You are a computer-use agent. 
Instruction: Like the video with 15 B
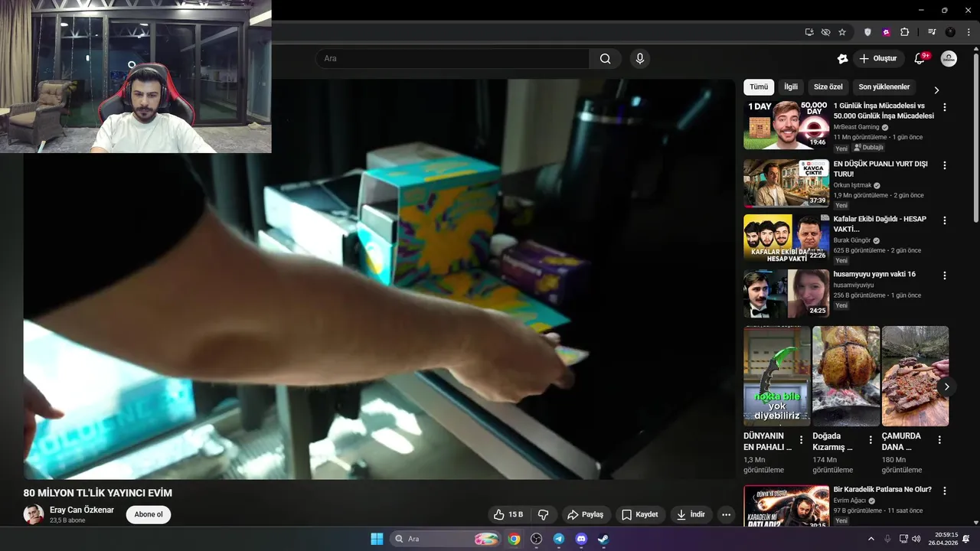point(508,514)
